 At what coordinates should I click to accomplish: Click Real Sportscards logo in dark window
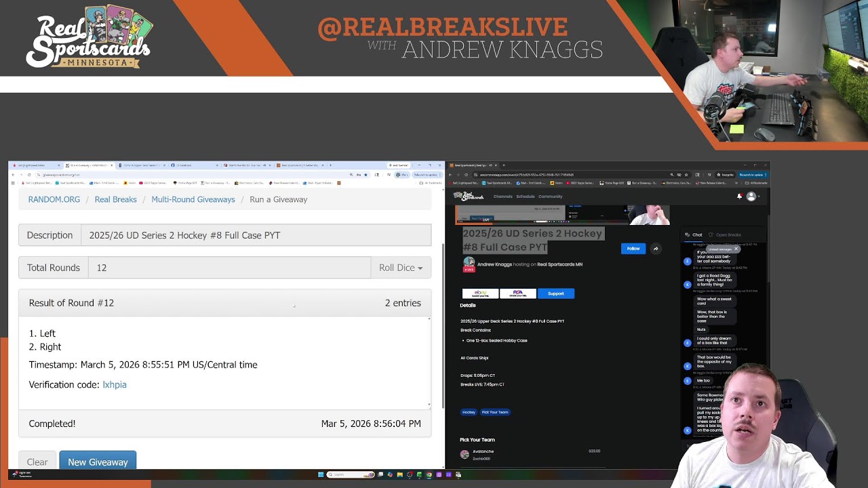click(x=469, y=197)
